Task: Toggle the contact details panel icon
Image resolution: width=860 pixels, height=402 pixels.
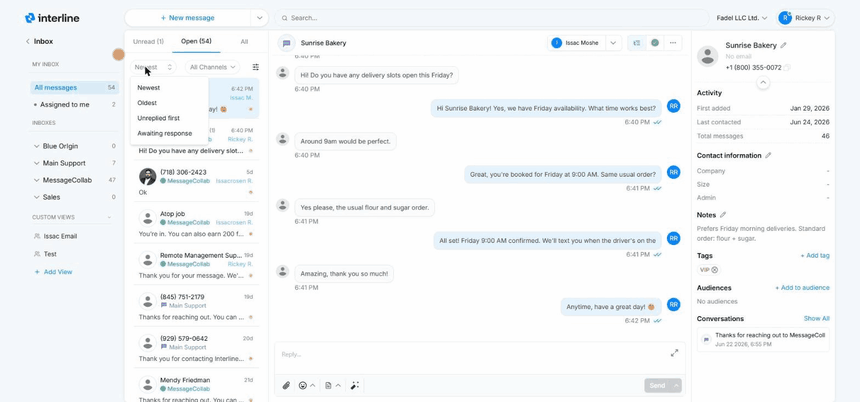Action: pos(636,43)
